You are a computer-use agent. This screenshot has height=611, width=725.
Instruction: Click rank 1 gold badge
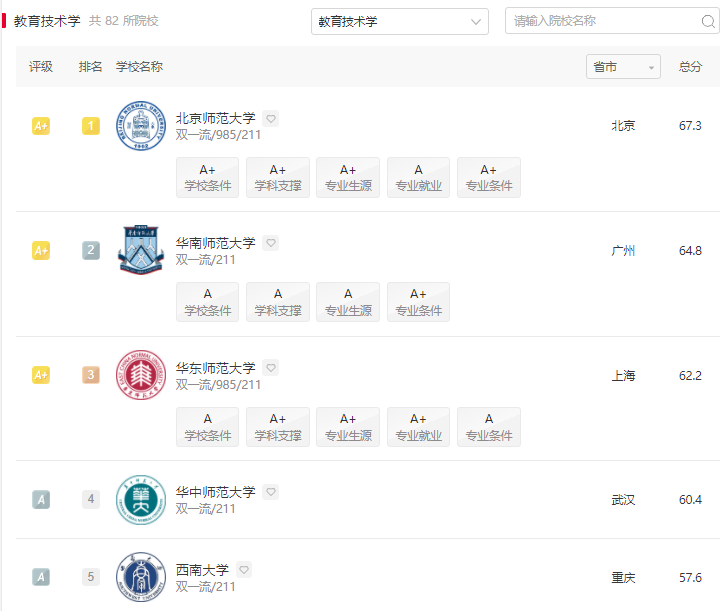tap(91, 126)
